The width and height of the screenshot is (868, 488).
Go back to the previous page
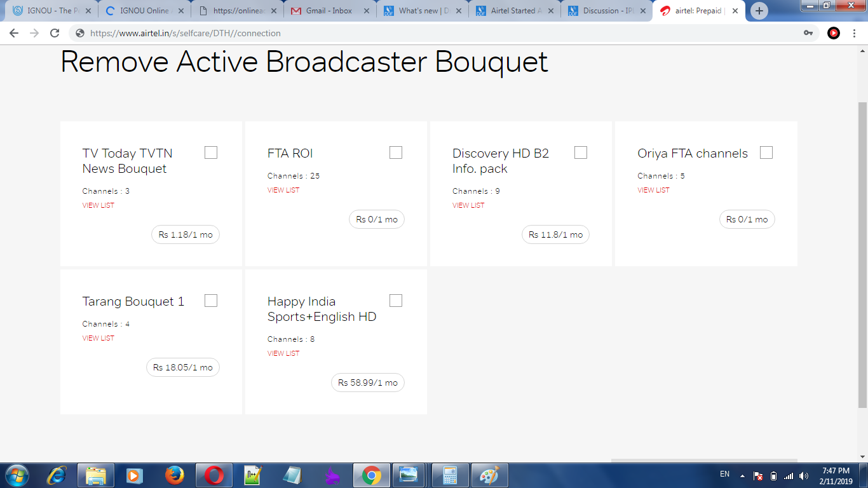click(13, 33)
